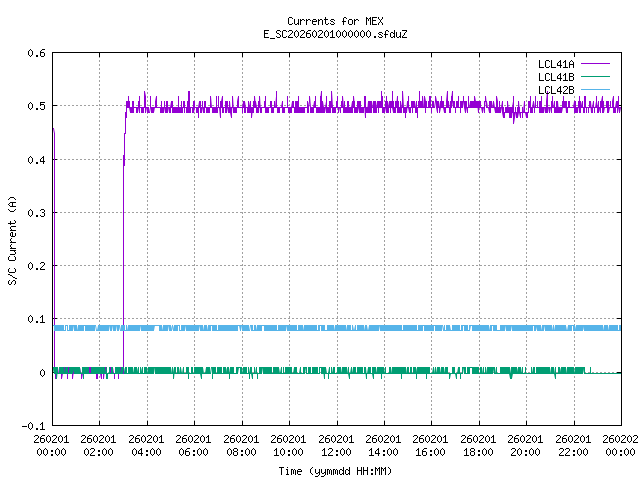This screenshot has height=480, width=640.
Task: Click the 260202 00:00 end time label
Action: [620, 445]
